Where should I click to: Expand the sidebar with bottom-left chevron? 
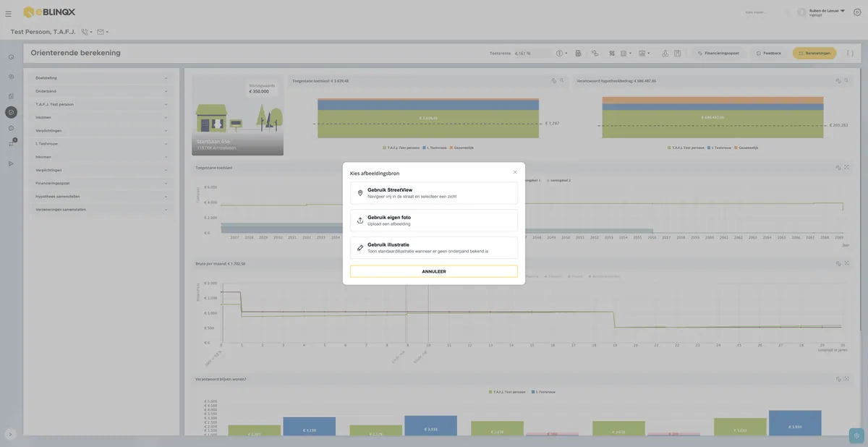point(10,434)
